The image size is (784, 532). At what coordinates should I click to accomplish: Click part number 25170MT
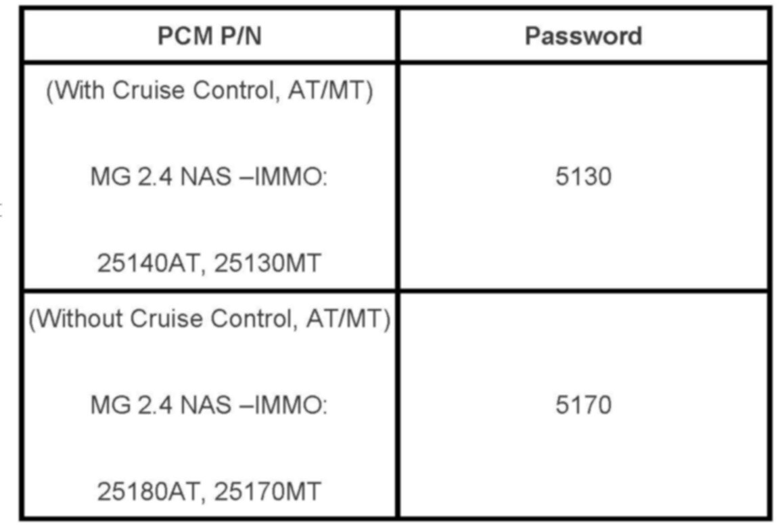(267, 491)
